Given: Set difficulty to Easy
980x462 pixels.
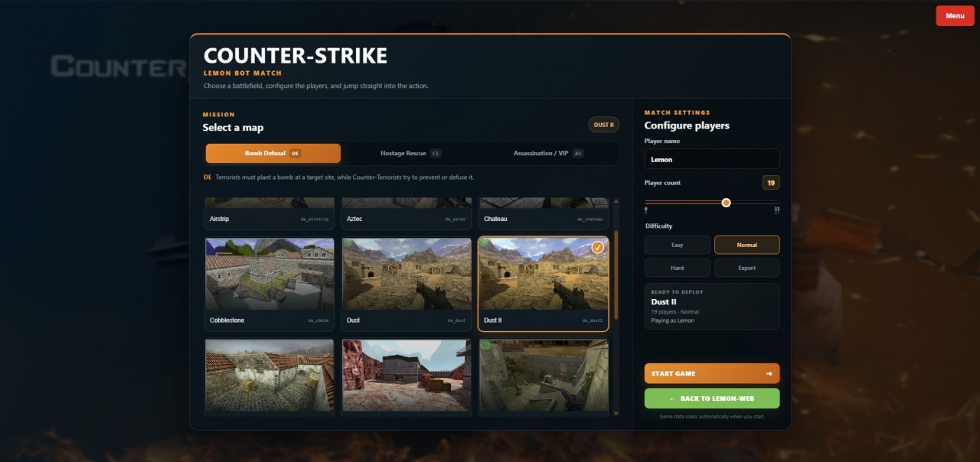Looking at the screenshot, I should click(x=677, y=245).
